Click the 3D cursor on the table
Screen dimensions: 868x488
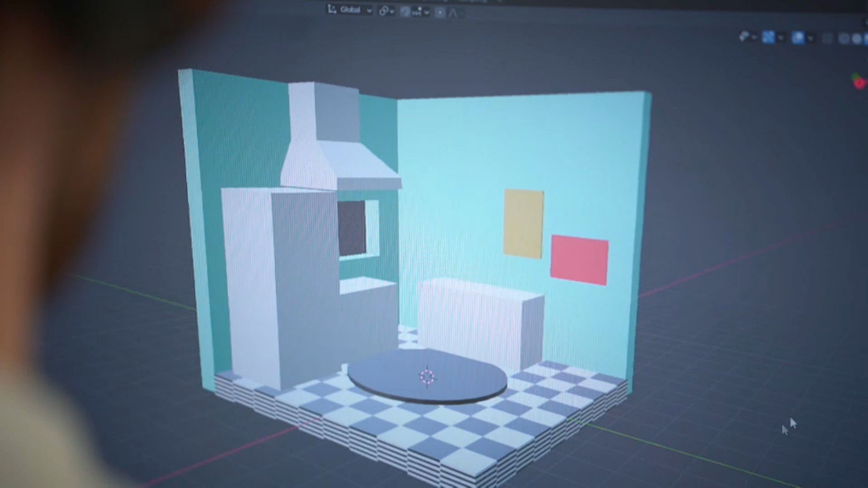(x=427, y=376)
